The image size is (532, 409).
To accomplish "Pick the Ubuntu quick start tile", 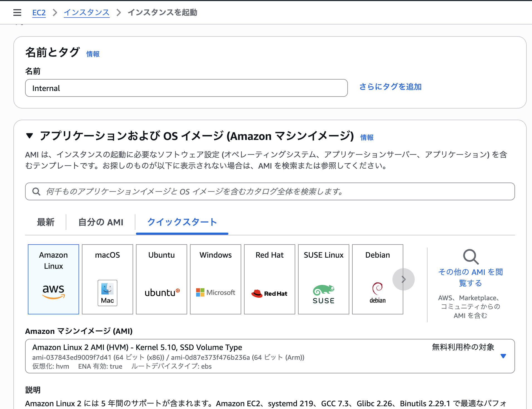I will coord(162,279).
